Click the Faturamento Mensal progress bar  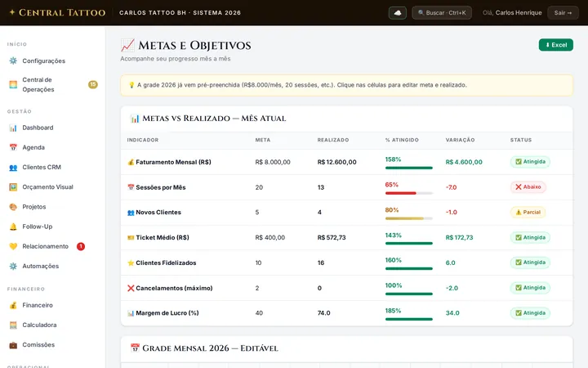pyautogui.click(x=409, y=168)
